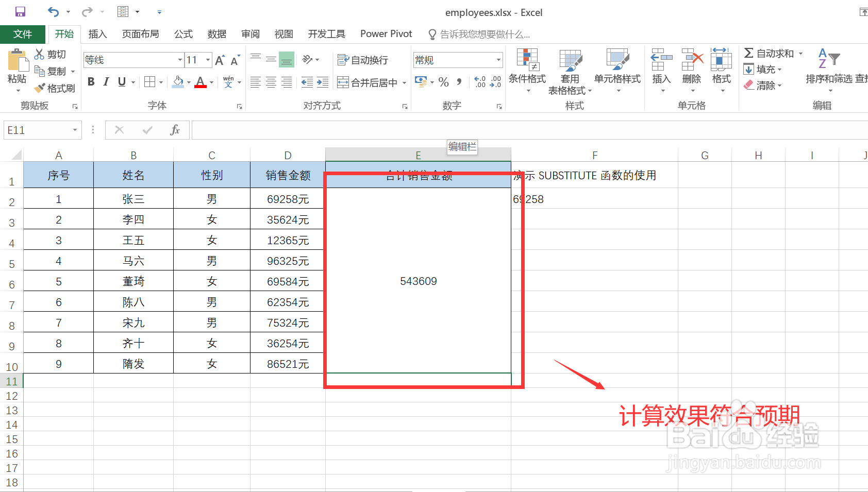Toggle center alignment
The width and height of the screenshot is (868, 492).
point(271,81)
